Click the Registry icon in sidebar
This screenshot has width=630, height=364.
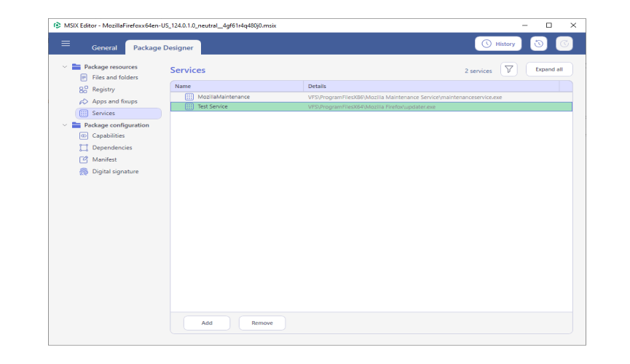84,90
